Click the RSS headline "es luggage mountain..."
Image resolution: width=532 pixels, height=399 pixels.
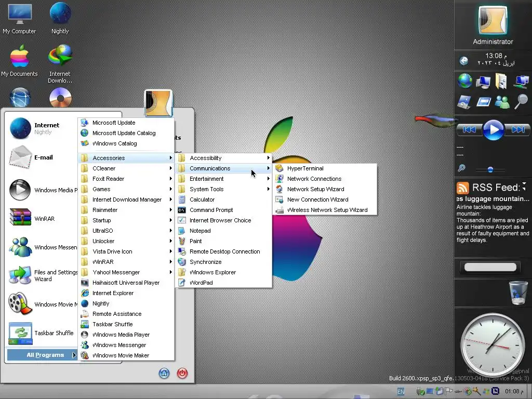coord(493,199)
